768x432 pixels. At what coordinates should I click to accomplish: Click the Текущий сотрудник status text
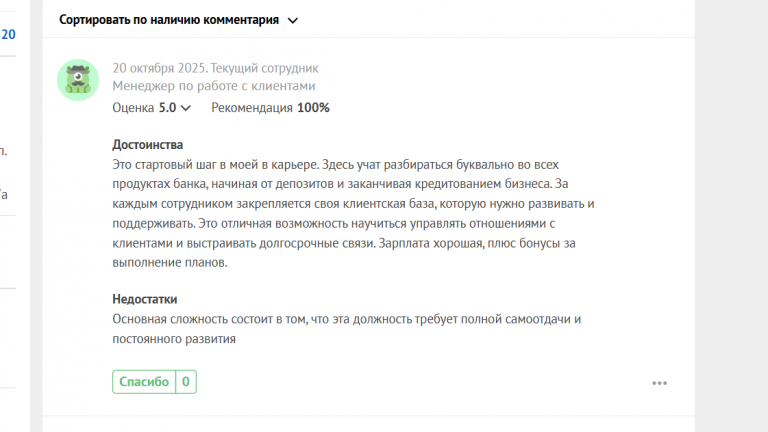click(264, 69)
